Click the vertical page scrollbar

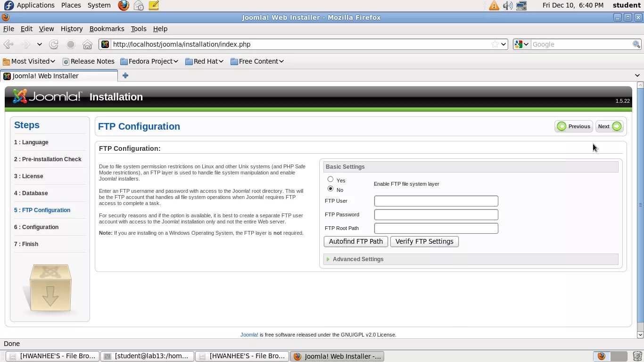(x=640, y=205)
